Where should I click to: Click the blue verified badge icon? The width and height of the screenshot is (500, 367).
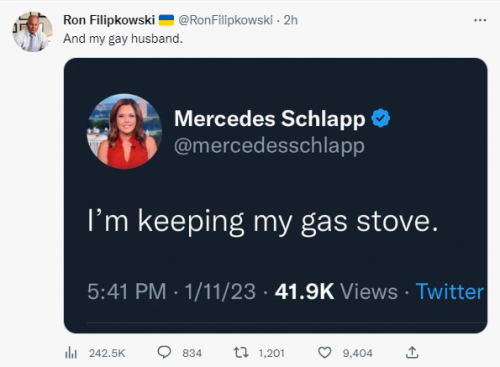pos(381,118)
